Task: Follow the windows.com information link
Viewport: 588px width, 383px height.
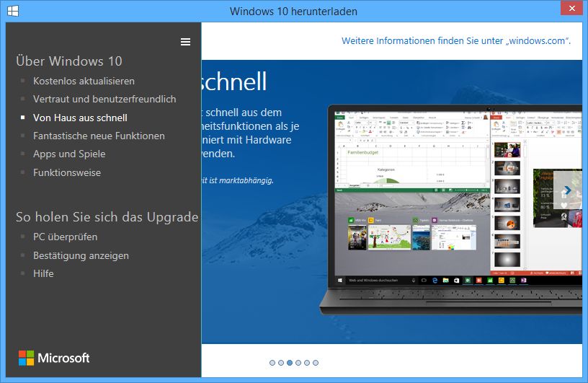Action: pyautogui.click(x=455, y=40)
